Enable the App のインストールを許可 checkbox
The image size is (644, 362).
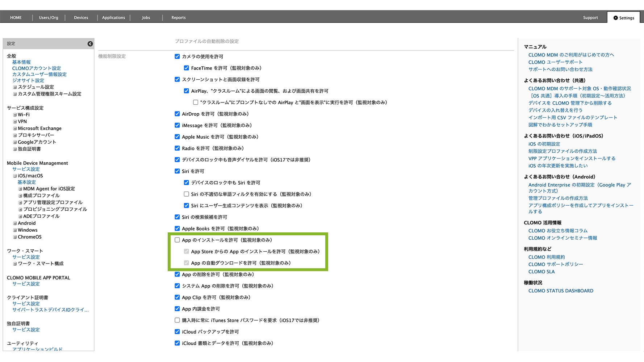pyautogui.click(x=177, y=240)
